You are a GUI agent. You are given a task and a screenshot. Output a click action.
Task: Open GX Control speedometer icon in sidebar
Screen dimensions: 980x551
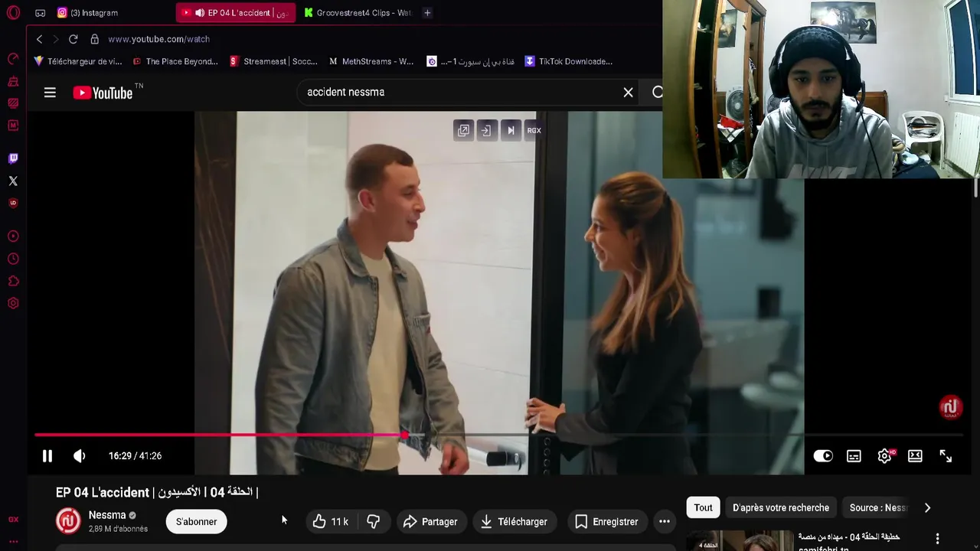coord(13,59)
